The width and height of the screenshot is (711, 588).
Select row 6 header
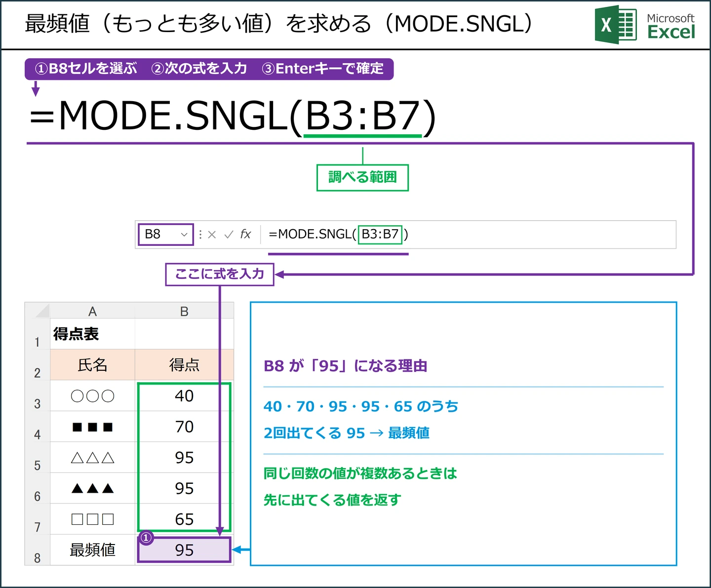[x=38, y=488]
